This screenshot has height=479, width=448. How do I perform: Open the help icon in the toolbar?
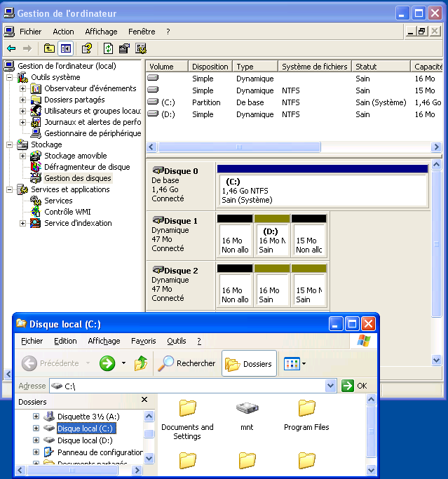(87, 48)
